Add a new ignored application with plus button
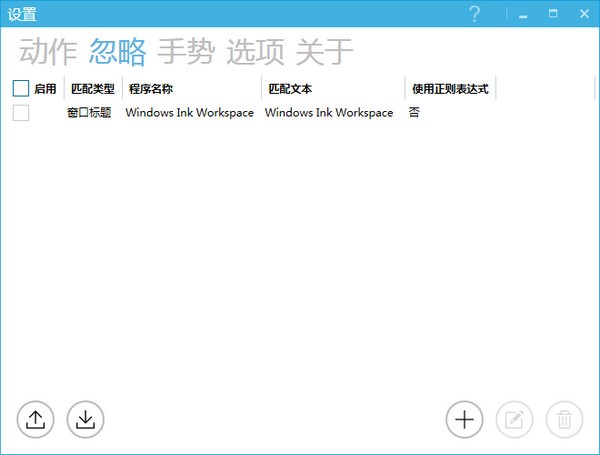 (x=465, y=419)
